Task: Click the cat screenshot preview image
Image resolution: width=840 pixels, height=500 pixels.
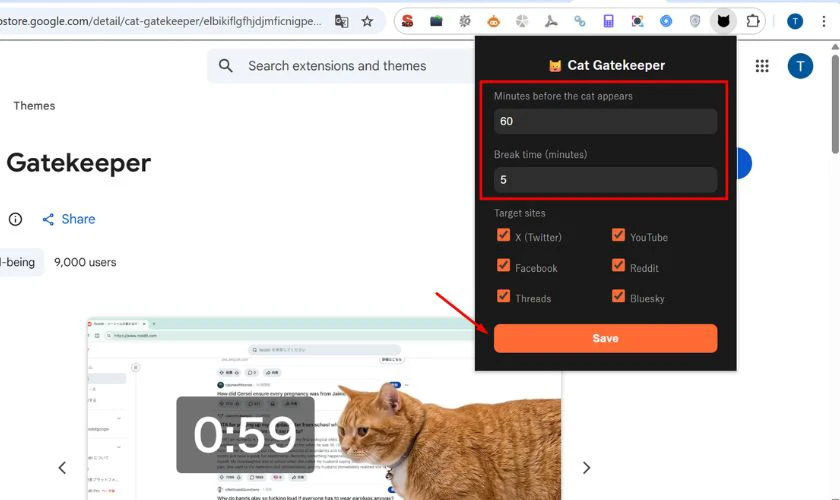Action: tap(324, 408)
